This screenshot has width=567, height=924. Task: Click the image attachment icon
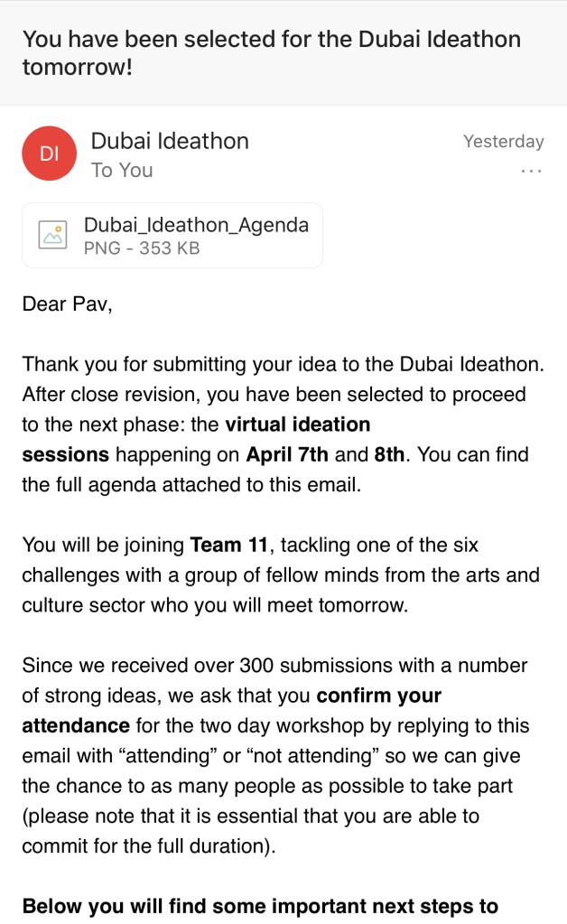(52, 235)
